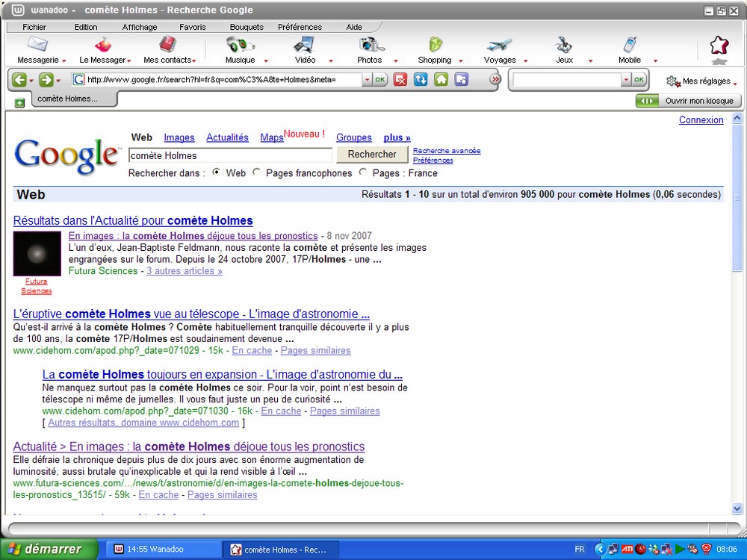Select the Web search radio button
Screen dimensions: 747x560
click(x=217, y=172)
